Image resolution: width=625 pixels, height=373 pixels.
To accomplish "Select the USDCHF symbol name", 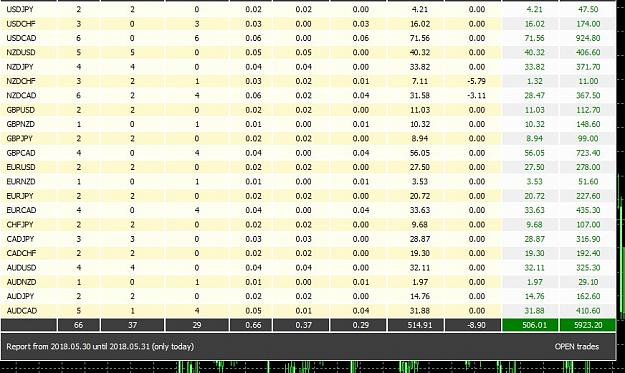I will 21,24.
